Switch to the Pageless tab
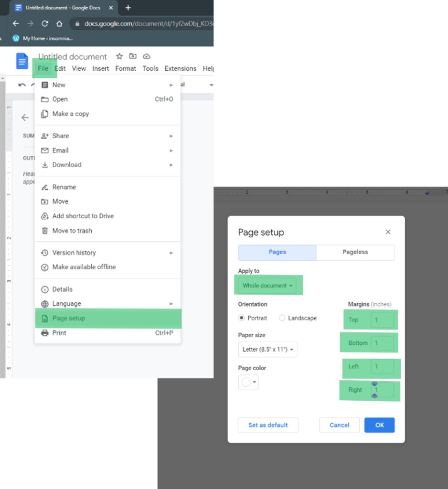This screenshot has height=489, width=448. point(355,252)
